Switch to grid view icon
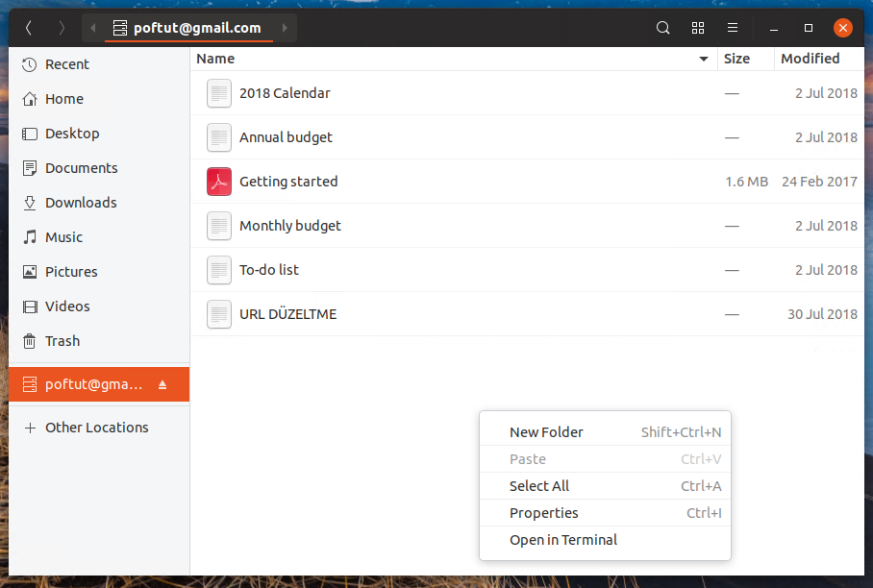This screenshot has height=588, width=873. pos(698,28)
